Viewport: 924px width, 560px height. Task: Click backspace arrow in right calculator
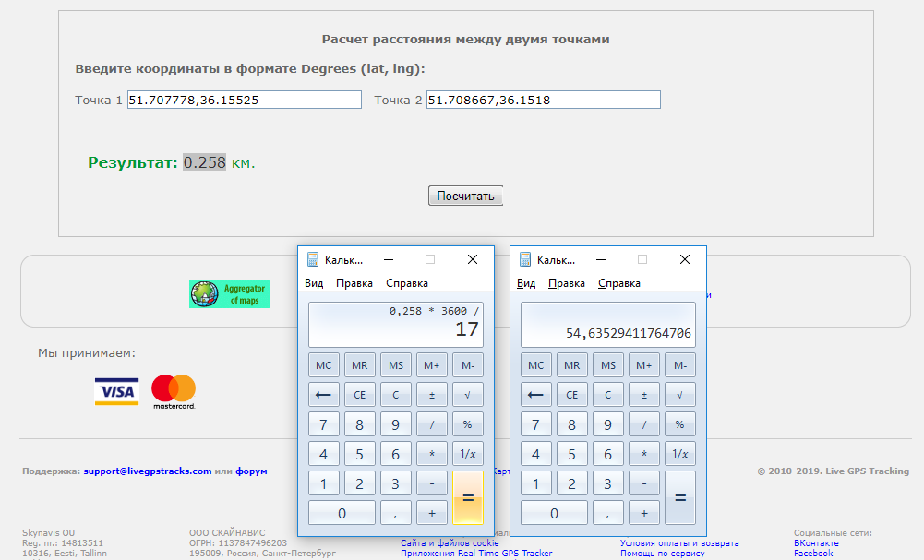click(x=535, y=395)
